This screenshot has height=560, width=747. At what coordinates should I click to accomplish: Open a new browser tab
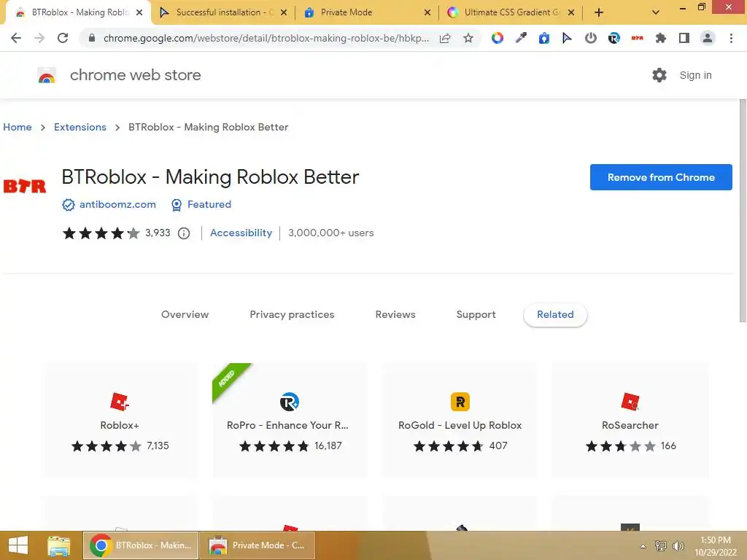[x=599, y=13]
